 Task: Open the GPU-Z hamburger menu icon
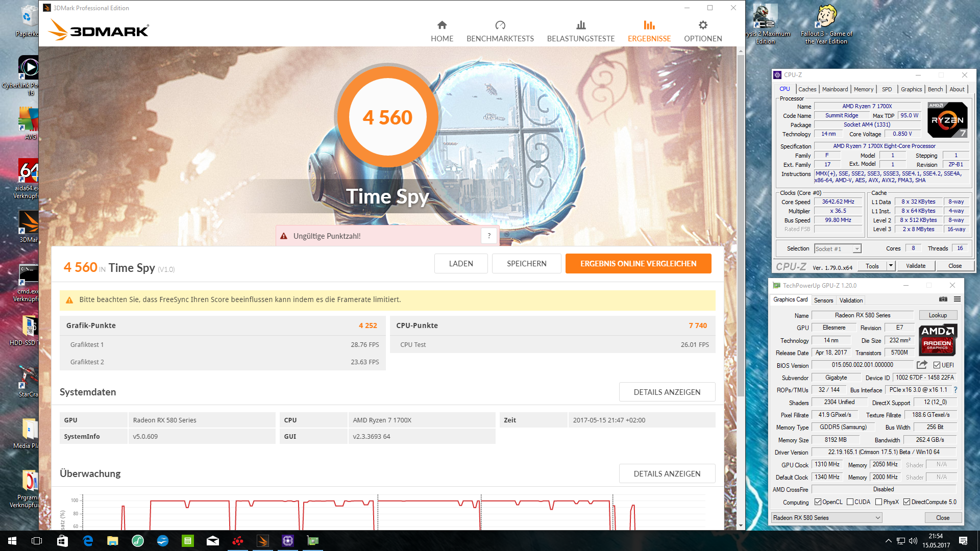point(958,299)
